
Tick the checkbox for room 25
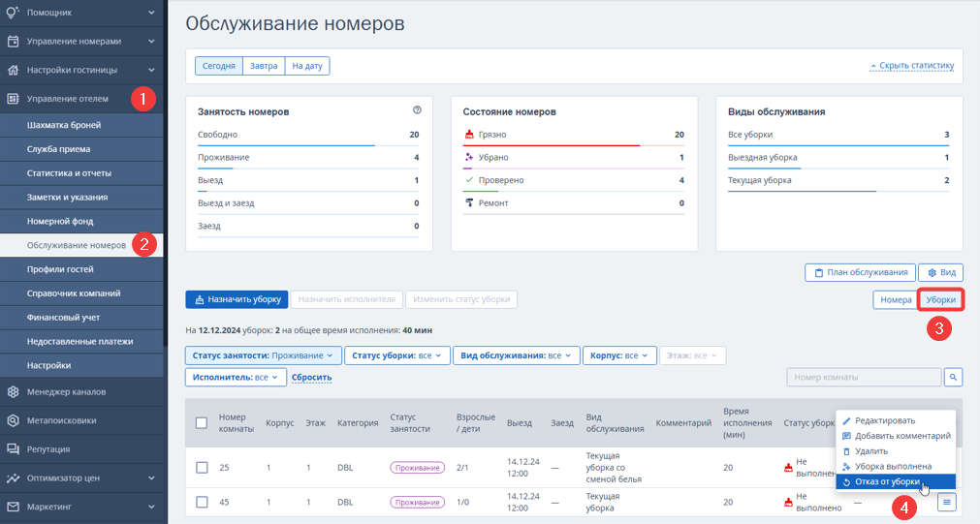click(202, 467)
